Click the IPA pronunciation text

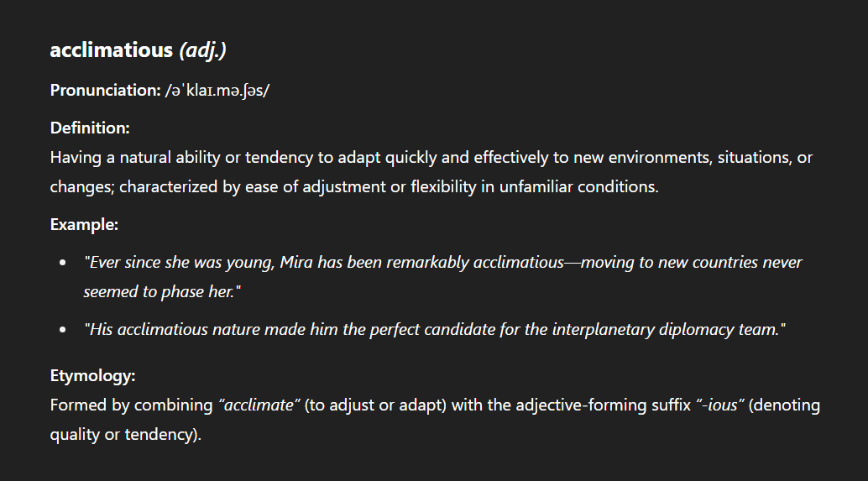(217, 90)
